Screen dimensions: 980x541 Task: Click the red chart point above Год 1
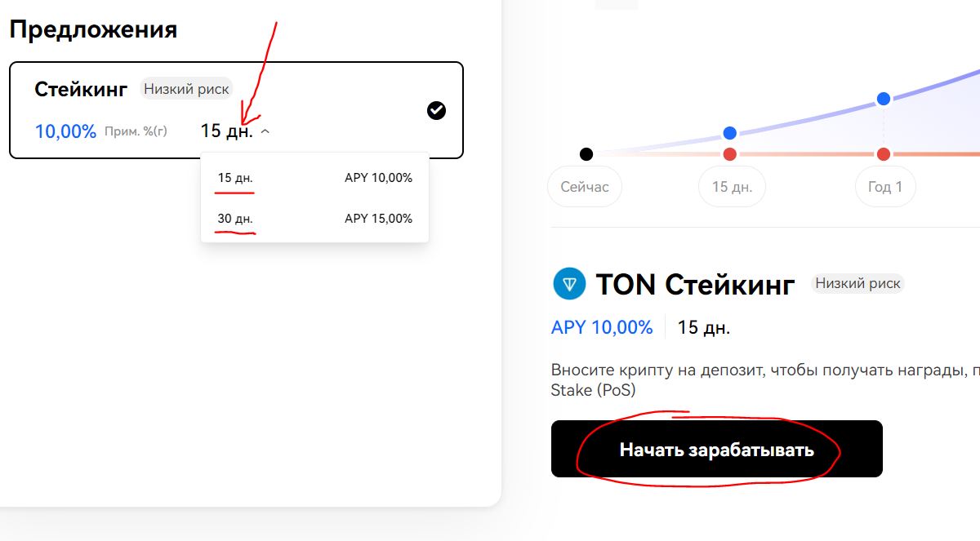pyautogui.click(x=884, y=154)
